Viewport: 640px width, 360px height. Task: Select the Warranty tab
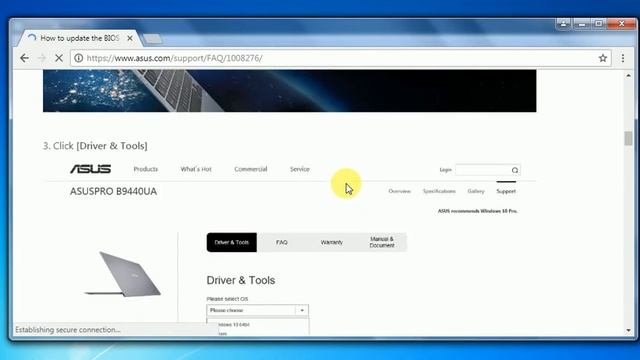tap(331, 242)
